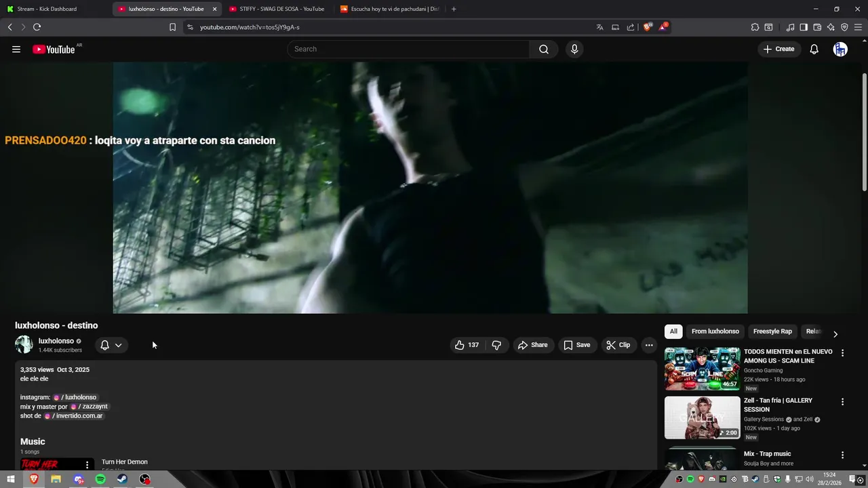Image resolution: width=868 pixels, height=488 pixels.
Task: Open the account avatar menu
Action: pyautogui.click(x=840, y=49)
